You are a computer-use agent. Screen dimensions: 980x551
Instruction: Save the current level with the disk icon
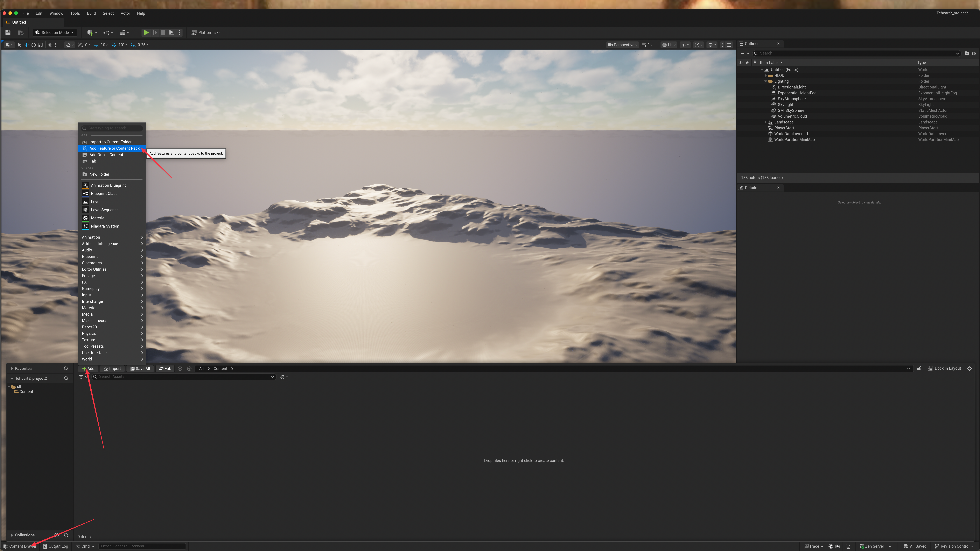(8, 33)
